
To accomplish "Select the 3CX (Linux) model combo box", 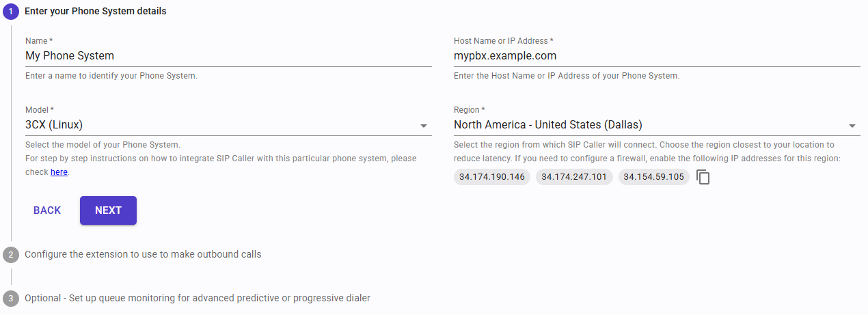I will click(x=219, y=125).
